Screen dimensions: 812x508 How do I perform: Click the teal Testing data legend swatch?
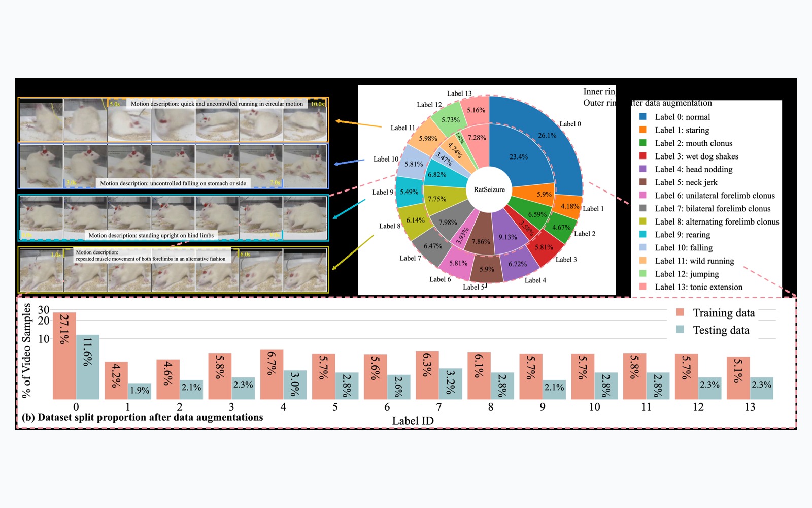click(680, 330)
